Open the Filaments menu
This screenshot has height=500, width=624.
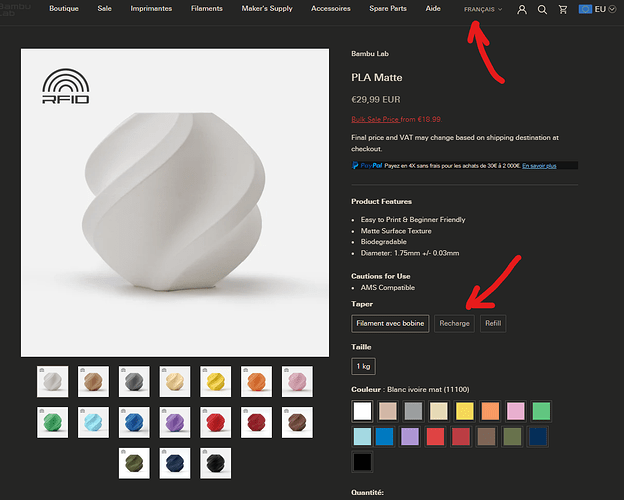point(207,8)
